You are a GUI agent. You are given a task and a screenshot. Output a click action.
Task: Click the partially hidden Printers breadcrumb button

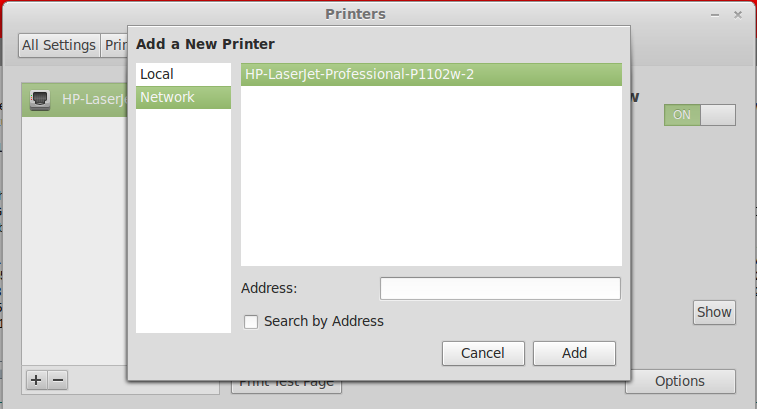click(x=114, y=45)
